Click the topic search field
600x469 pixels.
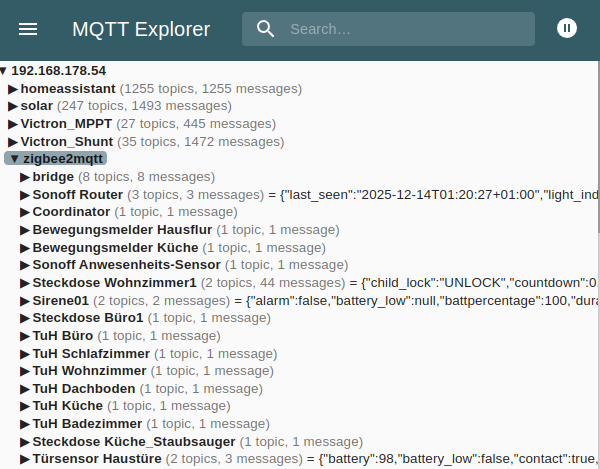400,29
